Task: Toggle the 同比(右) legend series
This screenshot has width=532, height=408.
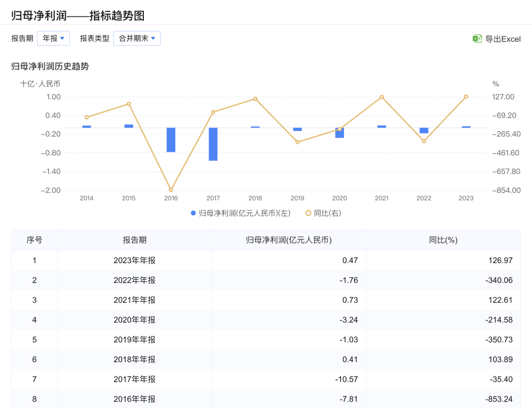Action: (x=323, y=213)
